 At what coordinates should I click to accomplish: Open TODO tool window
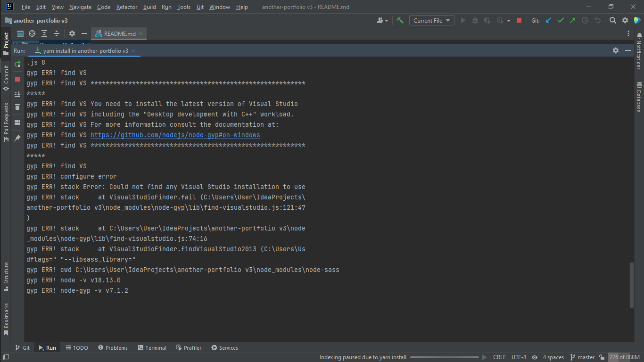(77, 348)
